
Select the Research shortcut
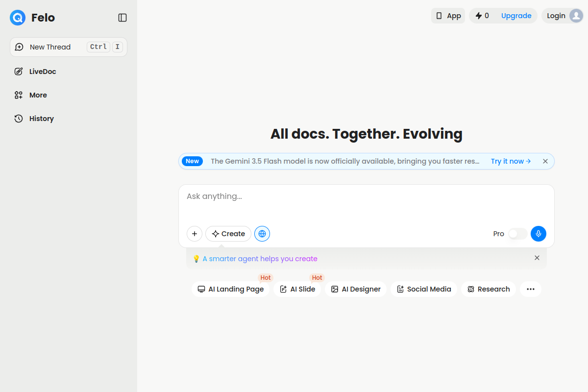pyautogui.click(x=489, y=289)
